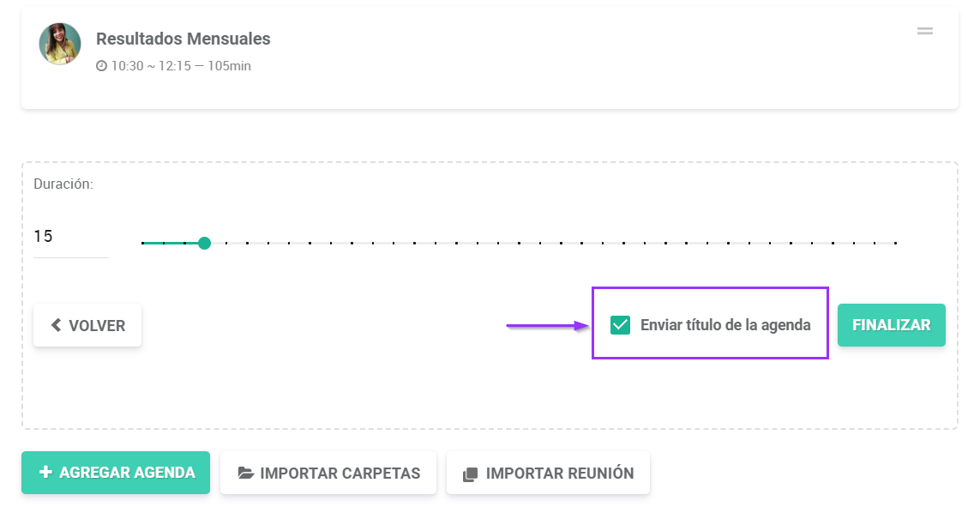Screen dimensions: 980x531
Task: Click the plus icon in Agregar Agenda
Action: (46, 473)
